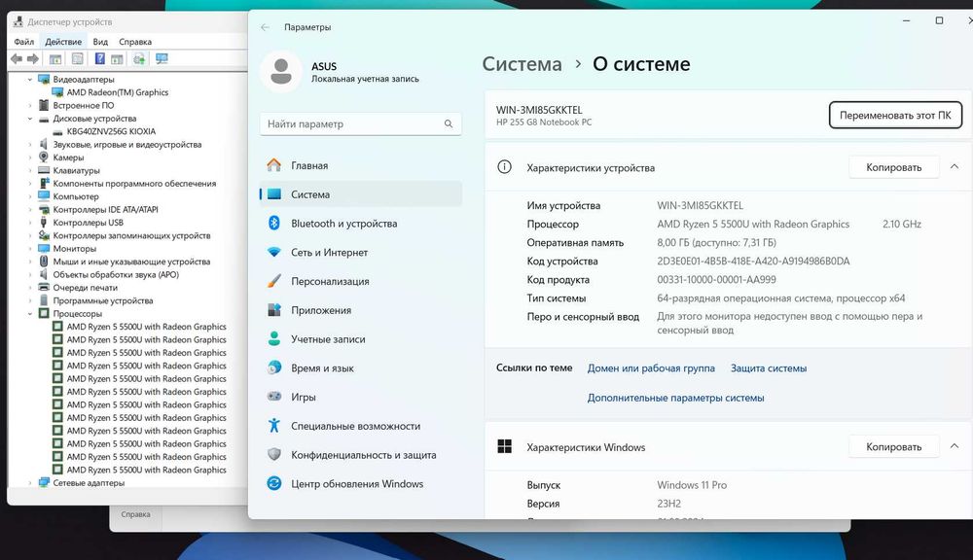Click the monitor icon at toolbar end
Image resolution: width=973 pixels, height=560 pixels.
coord(162,58)
